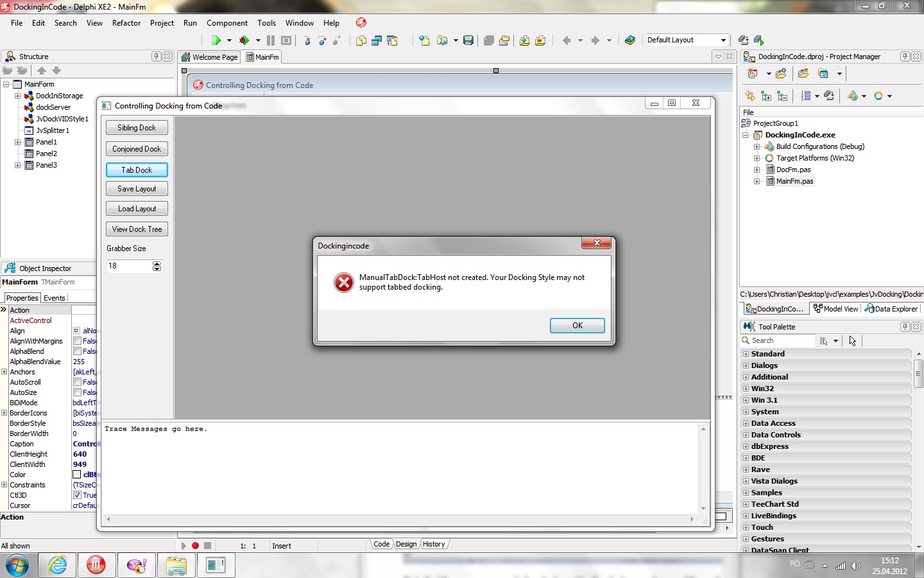Open the Component menu
The width and height of the screenshot is (924, 578).
pyautogui.click(x=227, y=23)
